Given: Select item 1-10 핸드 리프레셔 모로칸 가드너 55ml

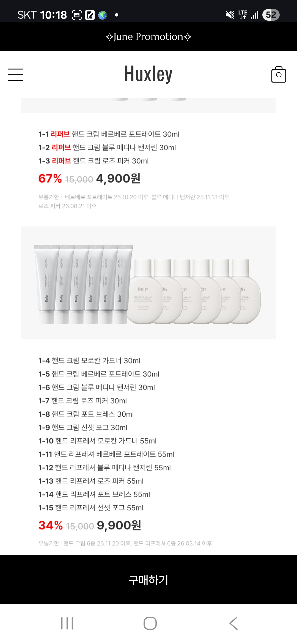Looking at the screenshot, I should [97, 441].
